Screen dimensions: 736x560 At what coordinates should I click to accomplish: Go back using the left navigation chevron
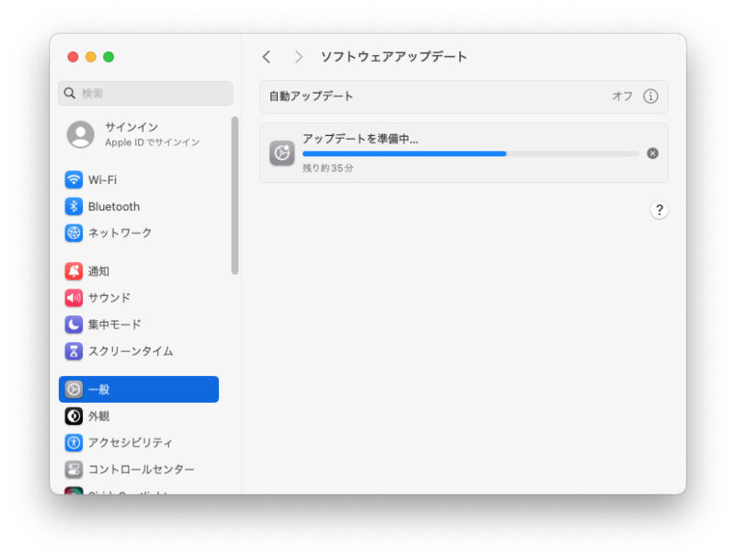point(267,56)
